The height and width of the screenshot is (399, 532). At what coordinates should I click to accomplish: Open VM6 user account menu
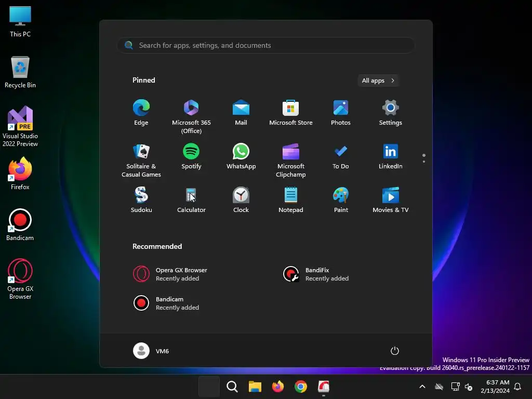[x=151, y=351]
